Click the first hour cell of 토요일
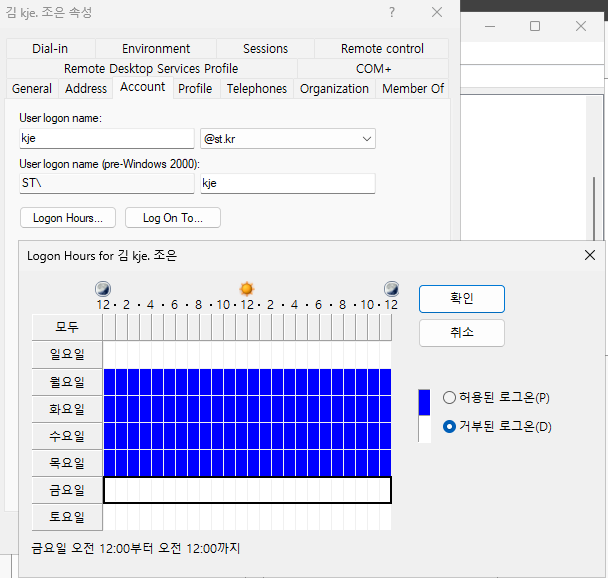Image resolution: width=608 pixels, height=578 pixels. [109, 517]
